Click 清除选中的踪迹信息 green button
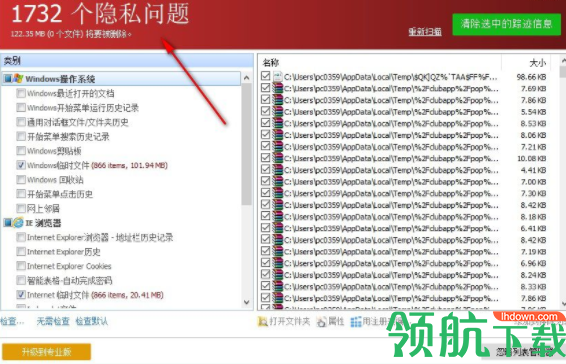566x364 pixels. (506, 24)
